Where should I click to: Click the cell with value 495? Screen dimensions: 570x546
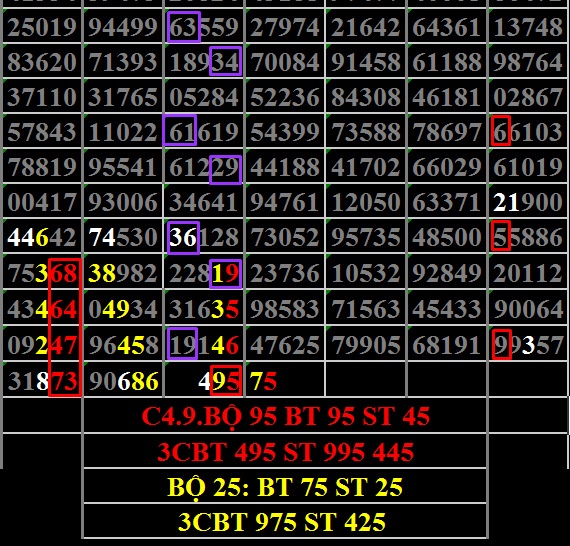204,380
